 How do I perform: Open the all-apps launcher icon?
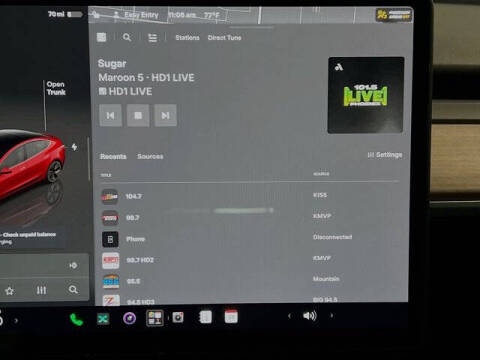coord(155,318)
